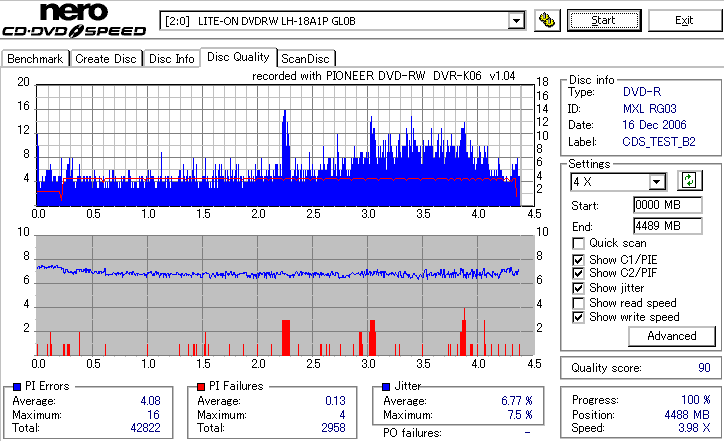Go to the Disc Info tab
This screenshot has width=724, height=441.
point(171,59)
